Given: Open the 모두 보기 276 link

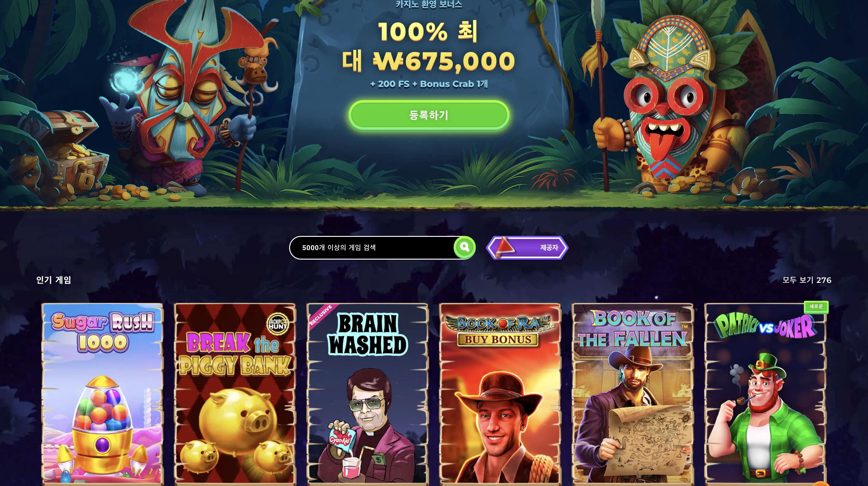Looking at the screenshot, I should click(807, 280).
